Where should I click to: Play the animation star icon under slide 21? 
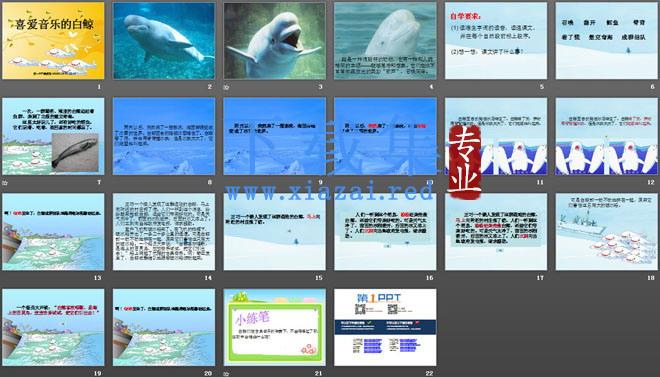[226, 374]
